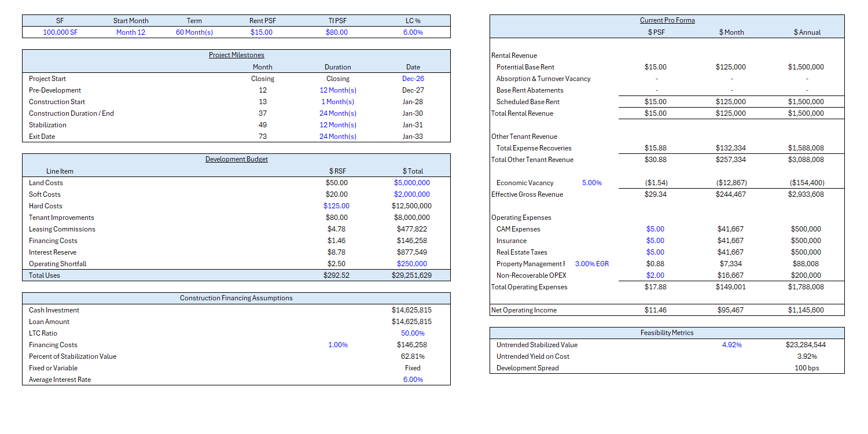Select the $250,000 operating shortfall total
868x434 pixels.
point(413,264)
